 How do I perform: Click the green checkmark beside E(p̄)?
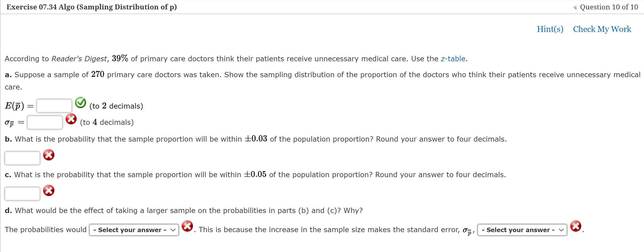pos(81,103)
